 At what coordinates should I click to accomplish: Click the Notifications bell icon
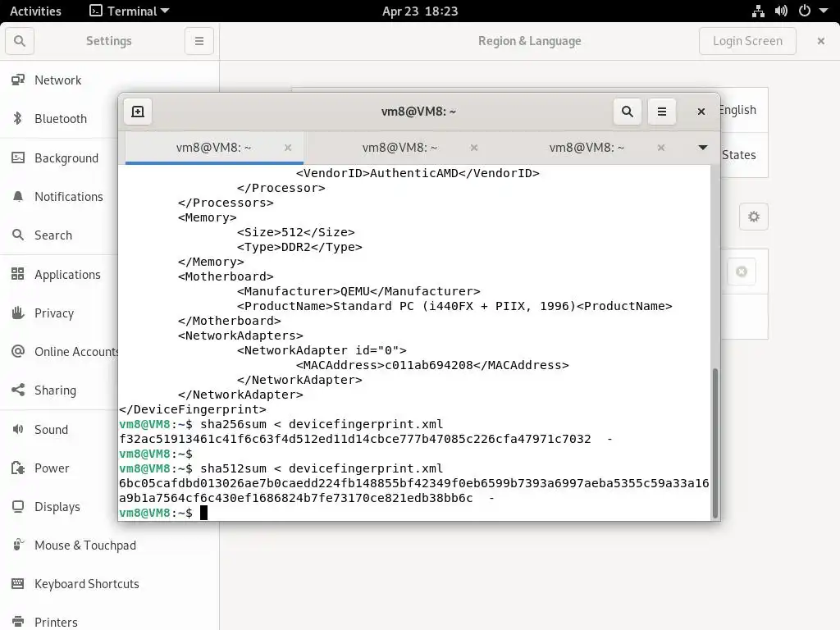(x=18, y=197)
